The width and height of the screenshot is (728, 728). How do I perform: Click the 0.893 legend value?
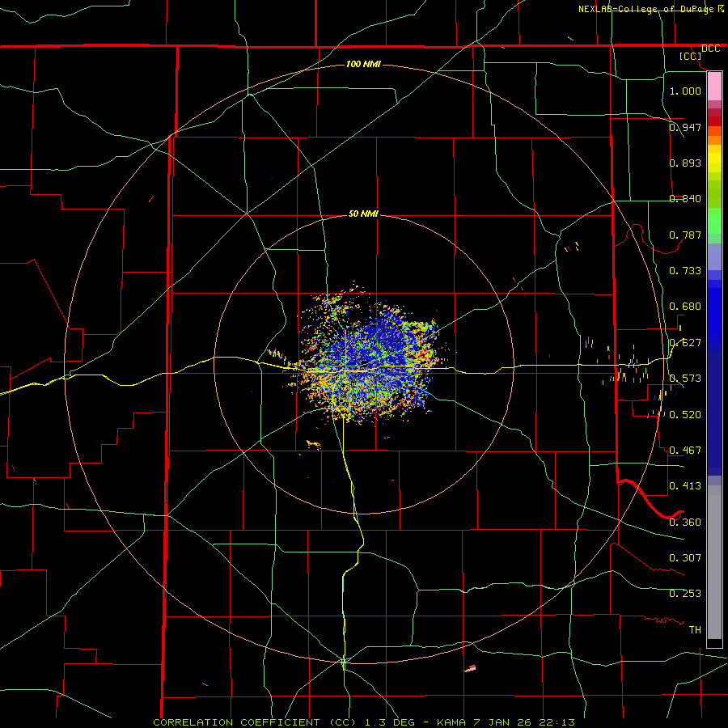point(685,163)
